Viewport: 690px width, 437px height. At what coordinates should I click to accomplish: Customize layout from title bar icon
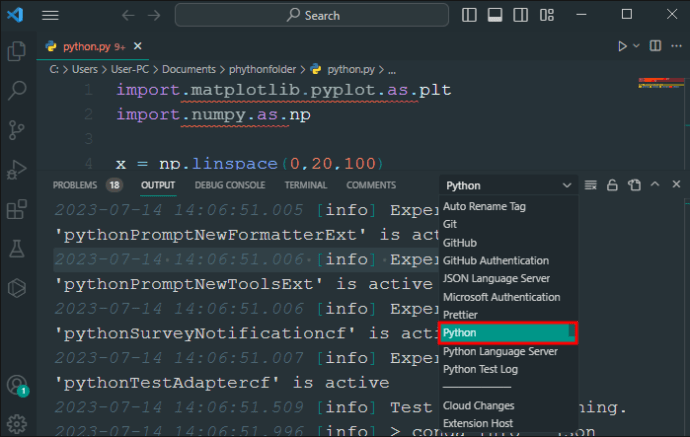pyautogui.click(x=547, y=15)
